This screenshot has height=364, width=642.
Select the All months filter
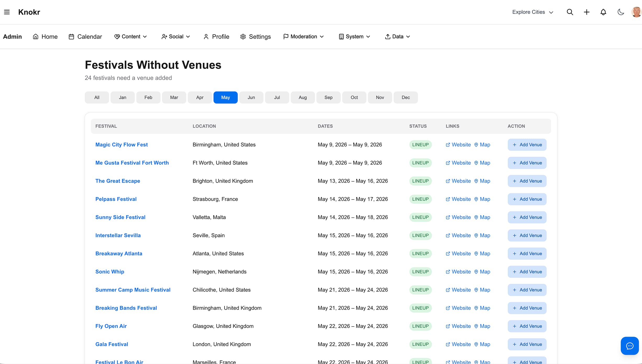tap(96, 97)
